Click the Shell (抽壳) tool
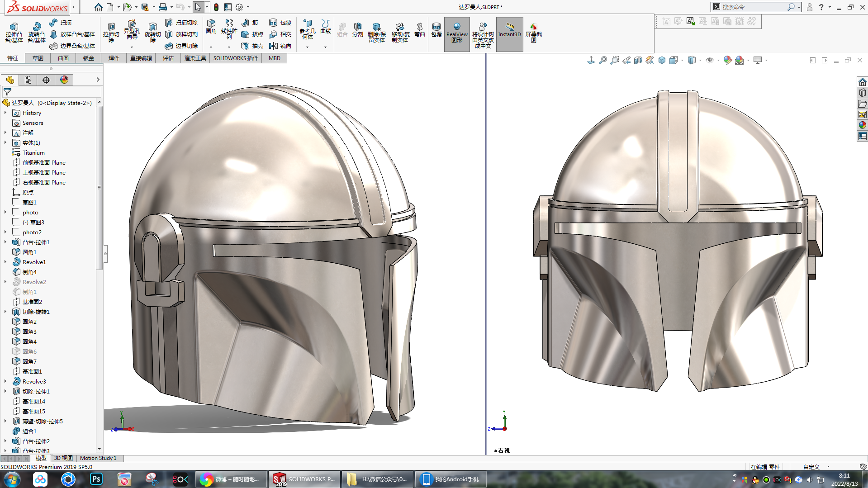This screenshot has width=868, height=488. pos(252,46)
